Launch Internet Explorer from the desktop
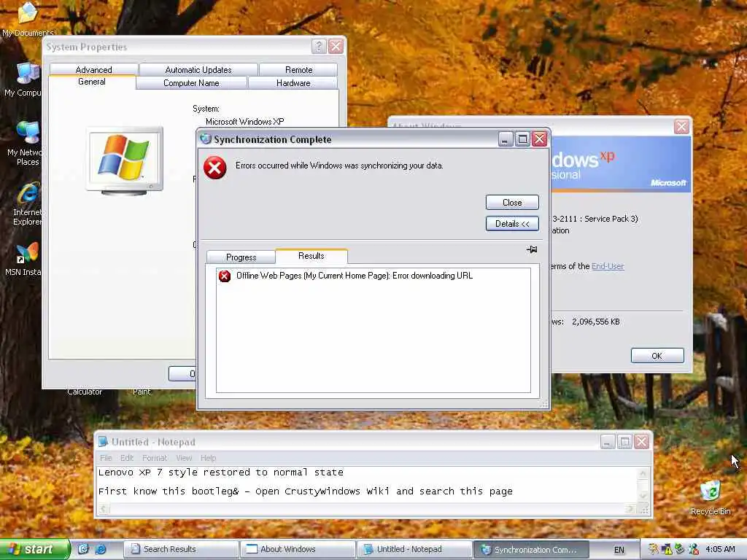The width and height of the screenshot is (747, 560). click(x=27, y=203)
